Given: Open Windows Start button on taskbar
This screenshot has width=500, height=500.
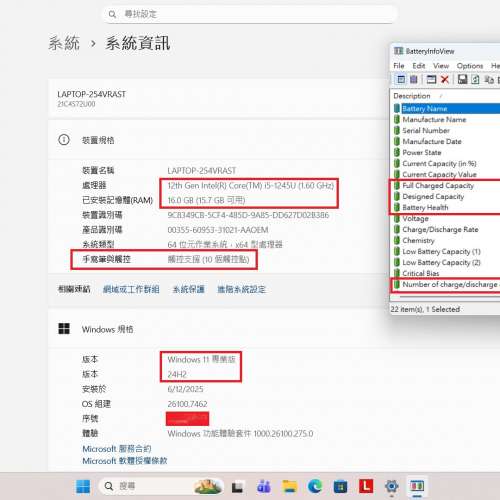Looking at the screenshot, I should 83,486.
